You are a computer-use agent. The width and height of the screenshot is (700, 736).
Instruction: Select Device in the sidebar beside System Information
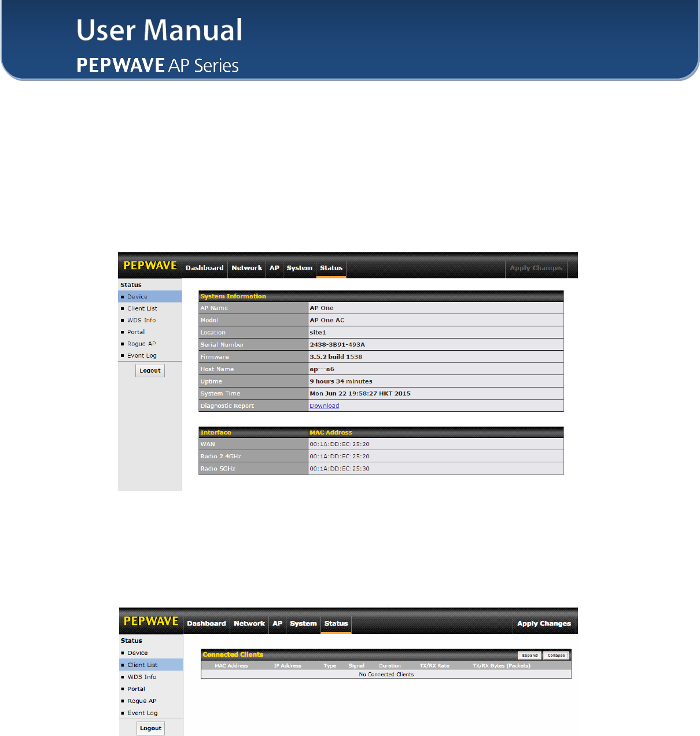point(150,296)
